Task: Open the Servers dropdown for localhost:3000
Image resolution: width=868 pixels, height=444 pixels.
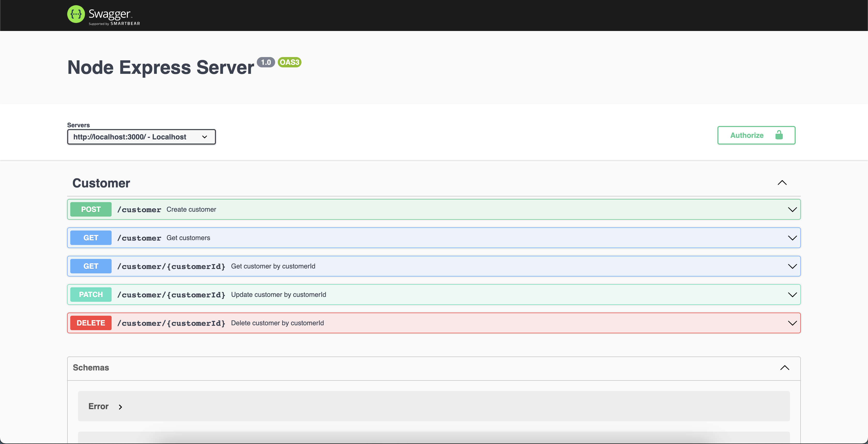Action: pyautogui.click(x=141, y=137)
